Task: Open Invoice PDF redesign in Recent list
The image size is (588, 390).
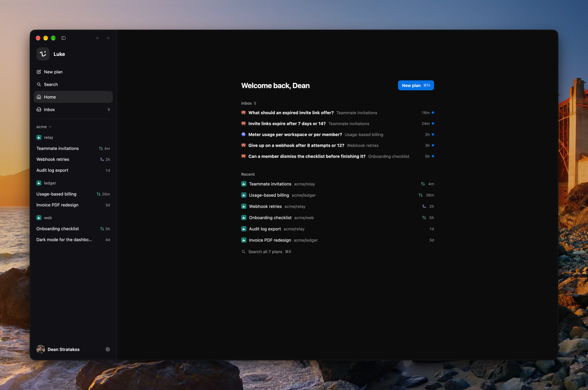Action: click(x=338, y=240)
